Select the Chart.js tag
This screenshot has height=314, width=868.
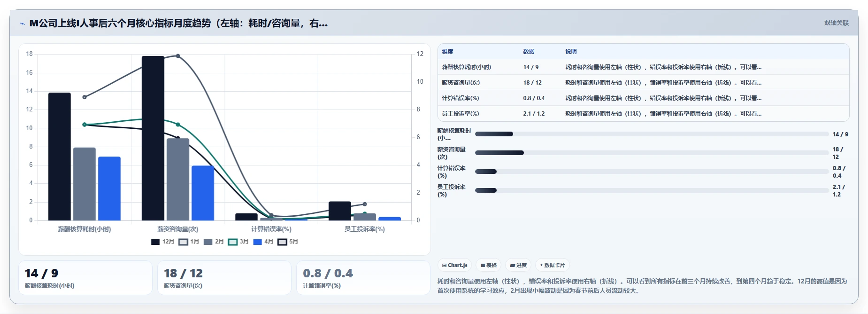tap(455, 265)
